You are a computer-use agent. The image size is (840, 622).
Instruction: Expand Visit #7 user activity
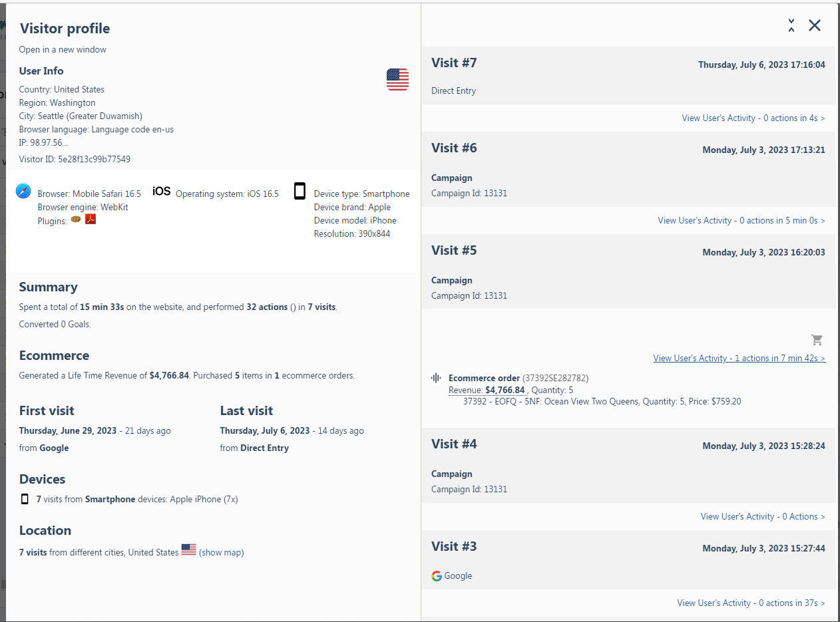click(753, 118)
